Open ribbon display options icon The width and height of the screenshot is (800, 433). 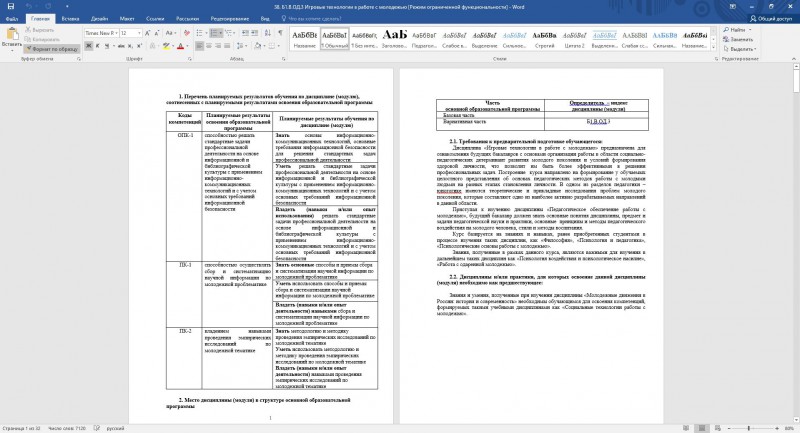pyautogui.click(x=732, y=7)
